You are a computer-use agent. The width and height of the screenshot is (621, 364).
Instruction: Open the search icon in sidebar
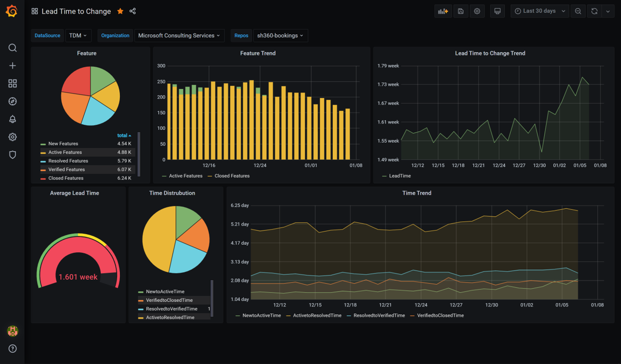pos(13,48)
